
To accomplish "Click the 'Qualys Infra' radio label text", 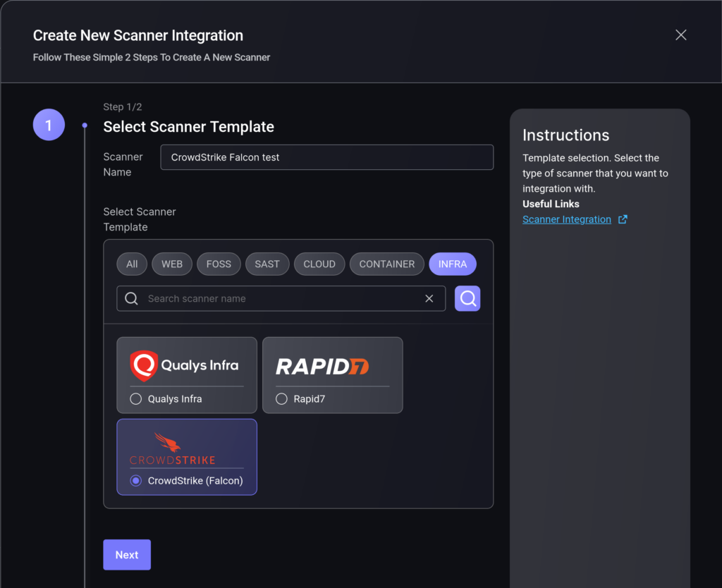I will click(x=175, y=399).
